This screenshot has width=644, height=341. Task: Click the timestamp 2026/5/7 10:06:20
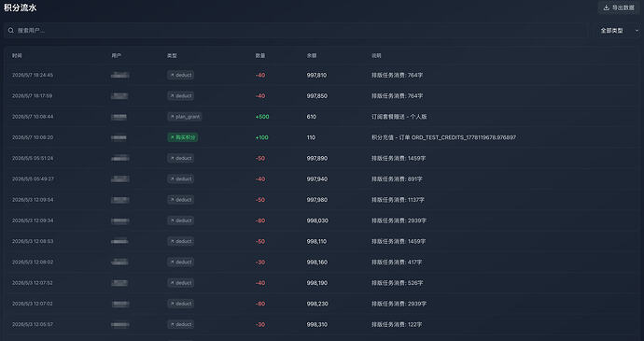33,137
